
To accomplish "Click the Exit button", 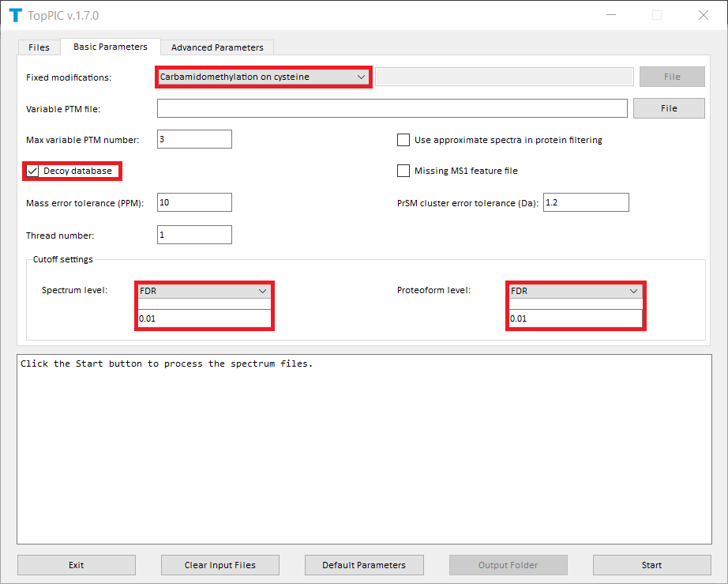I will 77,565.
